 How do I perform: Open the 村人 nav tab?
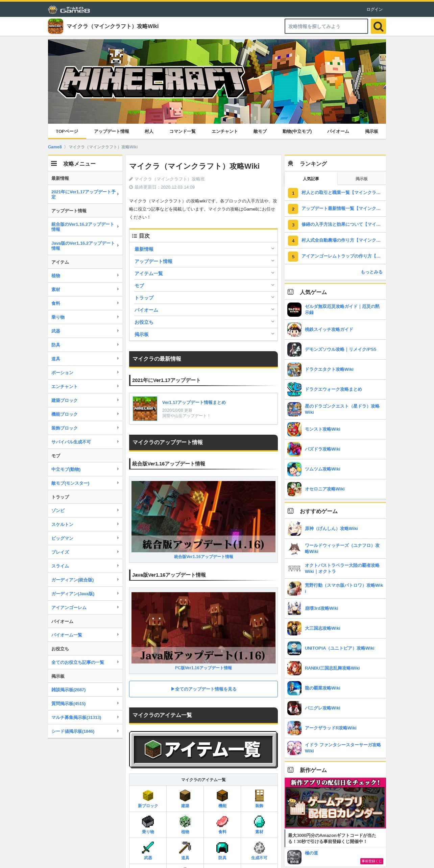tap(149, 131)
